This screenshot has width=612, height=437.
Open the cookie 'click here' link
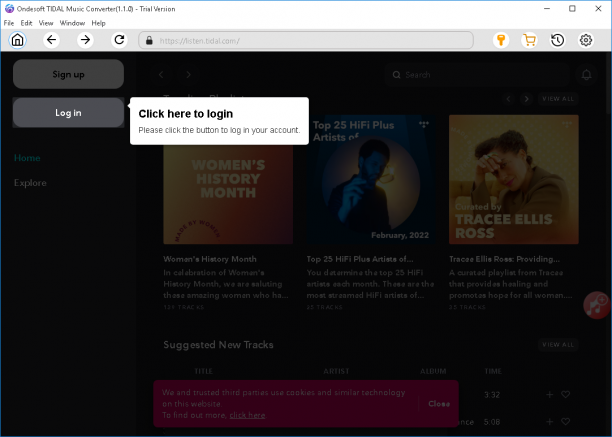(x=247, y=415)
